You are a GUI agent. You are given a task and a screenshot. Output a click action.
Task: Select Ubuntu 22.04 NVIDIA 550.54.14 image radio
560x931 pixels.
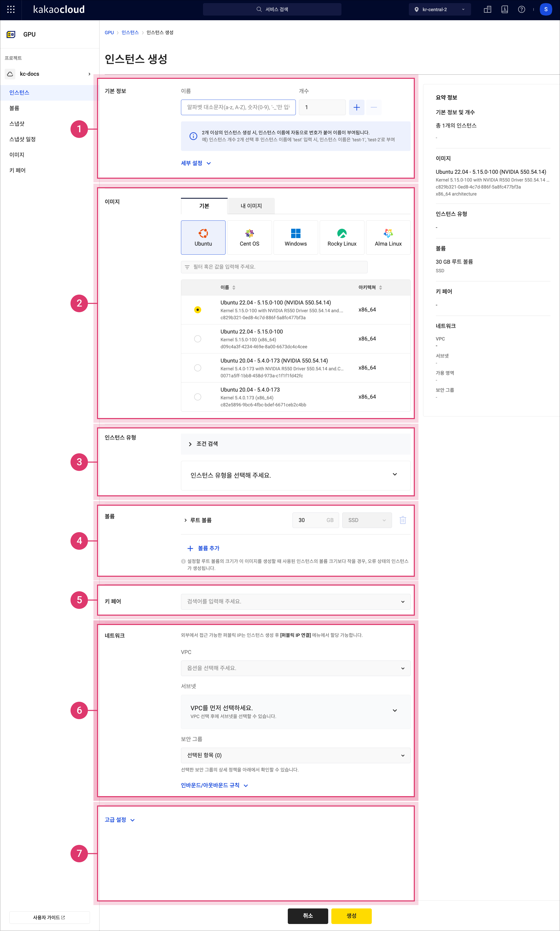[x=197, y=310]
